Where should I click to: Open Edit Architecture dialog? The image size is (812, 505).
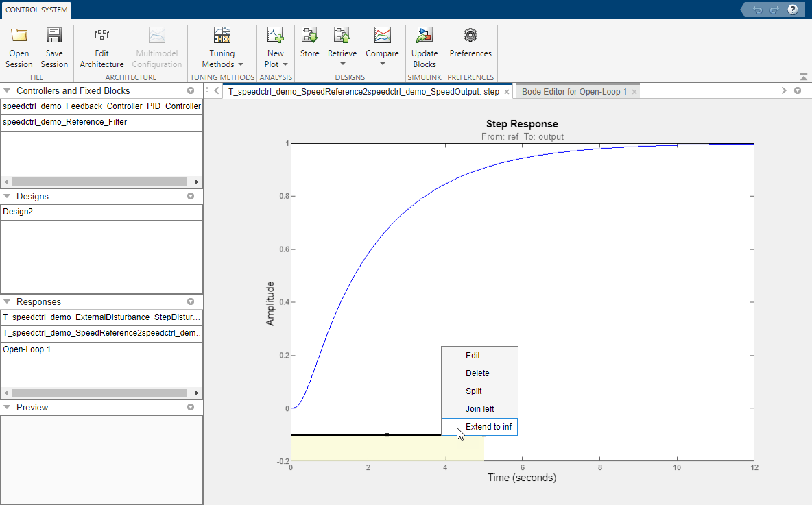(101, 36)
